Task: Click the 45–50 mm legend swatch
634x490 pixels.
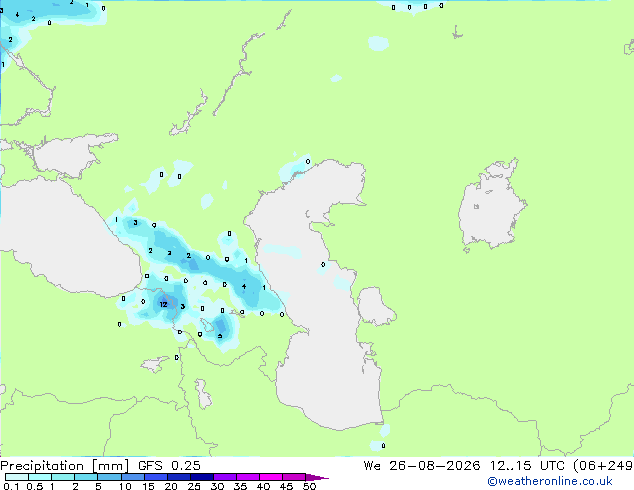Action: pyautogui.click(x=294, y=477)
